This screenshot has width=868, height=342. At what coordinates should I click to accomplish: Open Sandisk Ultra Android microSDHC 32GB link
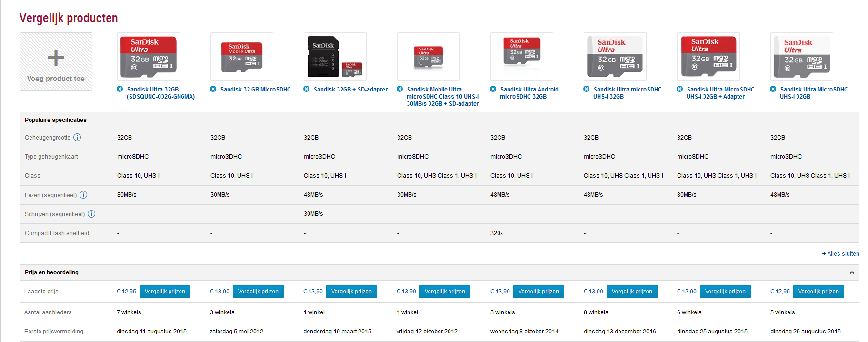(x=529, y=93)
